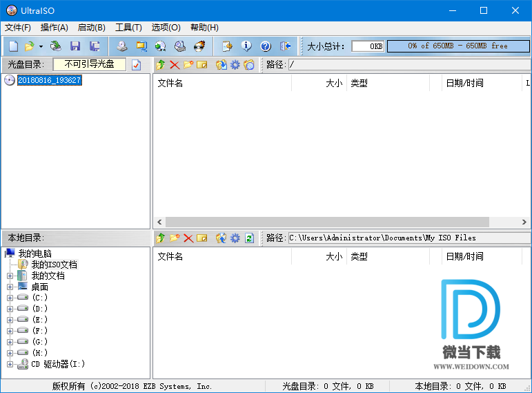Click the exit door icon
Viewport: 532px width, 393px height.
tap(285, 46)
